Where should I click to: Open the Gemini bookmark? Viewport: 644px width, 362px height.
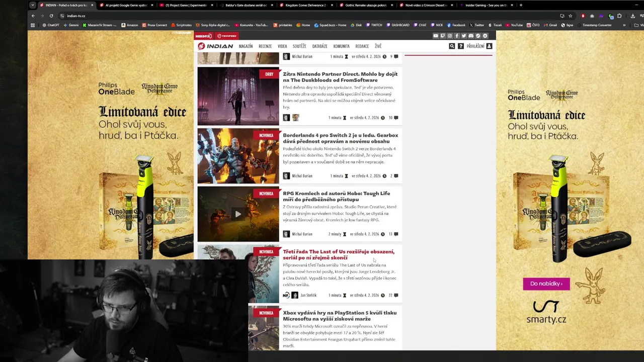tap(71, 25)
